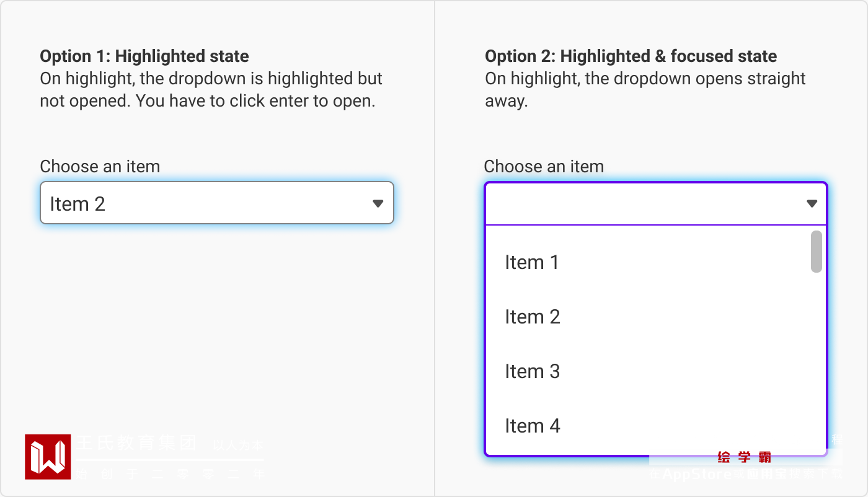This screenshot has height=497, width=868.
Task: Click the red 绘学霸 watermark text
Action: (744, 457)
